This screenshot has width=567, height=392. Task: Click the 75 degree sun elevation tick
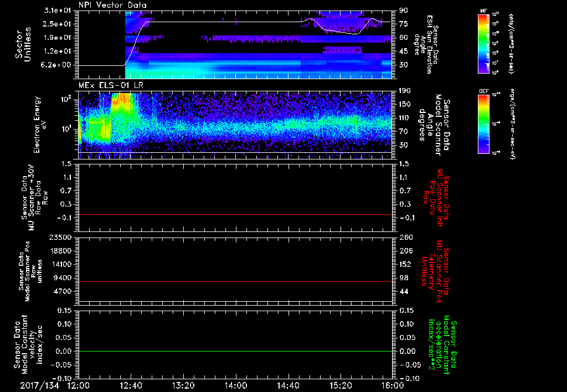(404, 24)
